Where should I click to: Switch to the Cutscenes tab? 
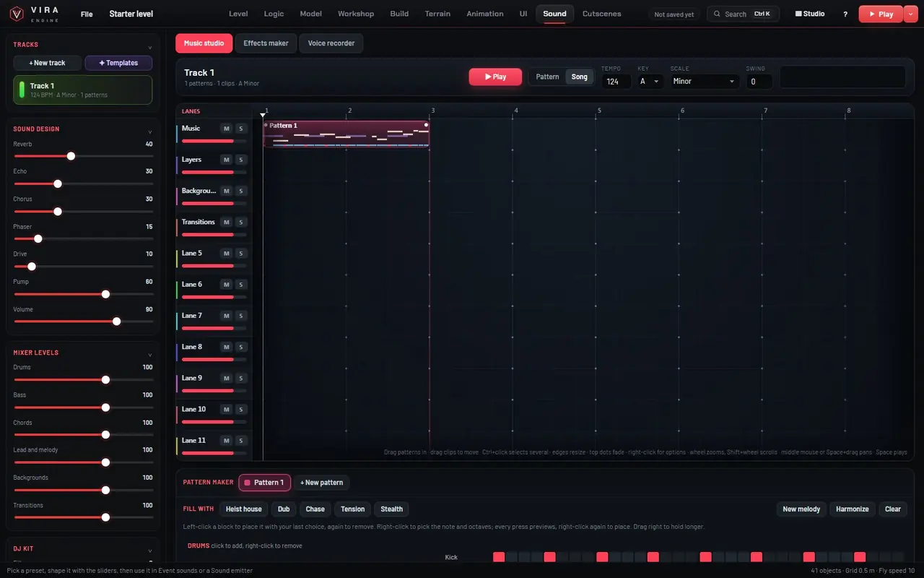pyautogui.click(x=601, y=14)
